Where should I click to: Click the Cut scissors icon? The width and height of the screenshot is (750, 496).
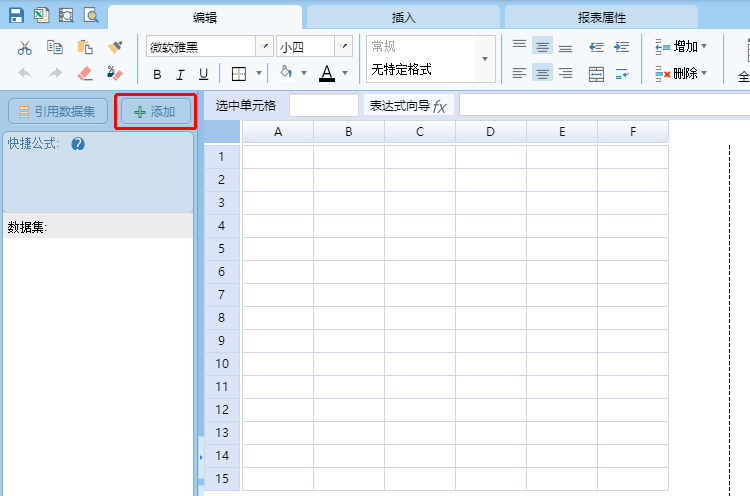coord(25,47)
